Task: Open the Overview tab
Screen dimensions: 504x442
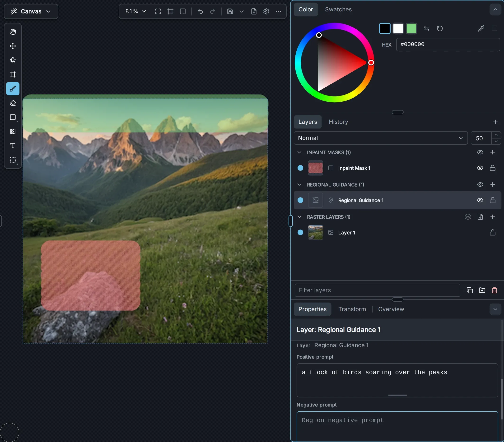Action: point(391,309)
